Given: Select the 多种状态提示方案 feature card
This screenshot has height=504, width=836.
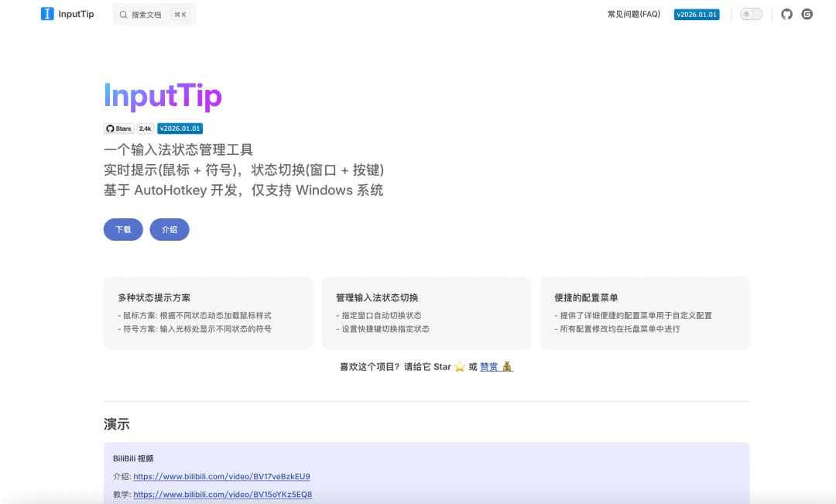Looking at the screenshot, I should tap(208, 313).
